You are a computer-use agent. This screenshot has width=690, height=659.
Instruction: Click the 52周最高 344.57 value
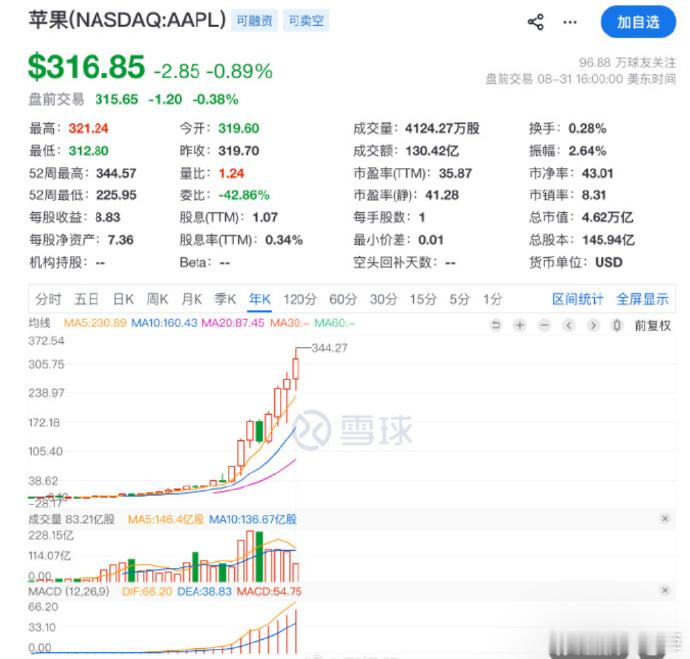(x=116, y=173)
